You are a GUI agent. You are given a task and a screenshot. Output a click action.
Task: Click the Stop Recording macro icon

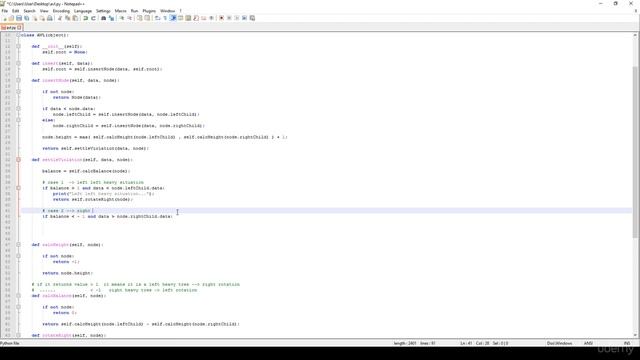[x=229, y=18]
